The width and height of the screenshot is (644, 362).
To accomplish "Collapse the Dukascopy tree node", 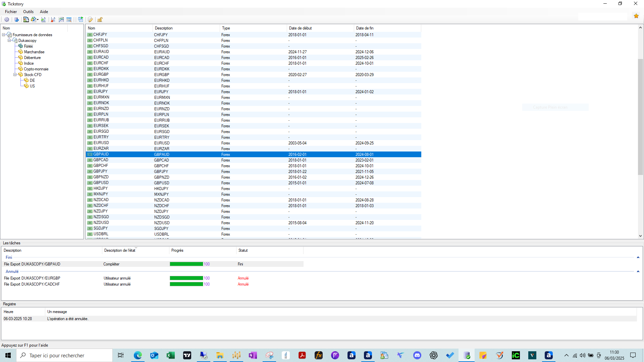I will click(x=9, y=41).
